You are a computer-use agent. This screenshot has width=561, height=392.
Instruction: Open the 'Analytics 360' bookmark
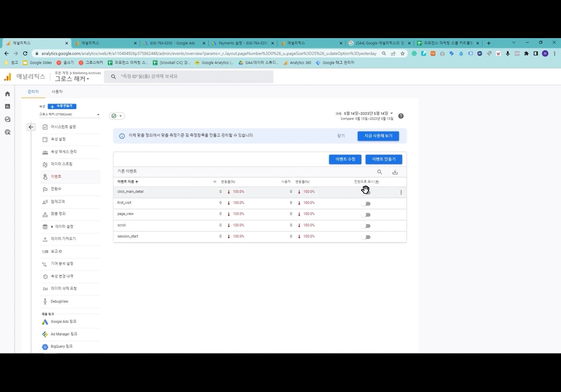pyautogui.click(x=297, y=63)
